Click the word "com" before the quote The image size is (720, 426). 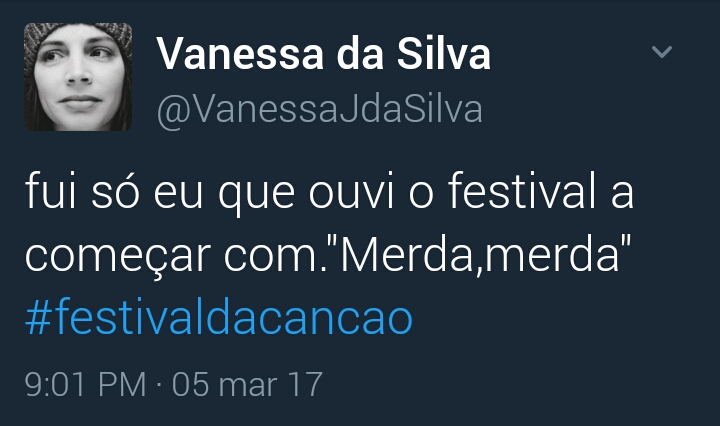click(270, 257)
